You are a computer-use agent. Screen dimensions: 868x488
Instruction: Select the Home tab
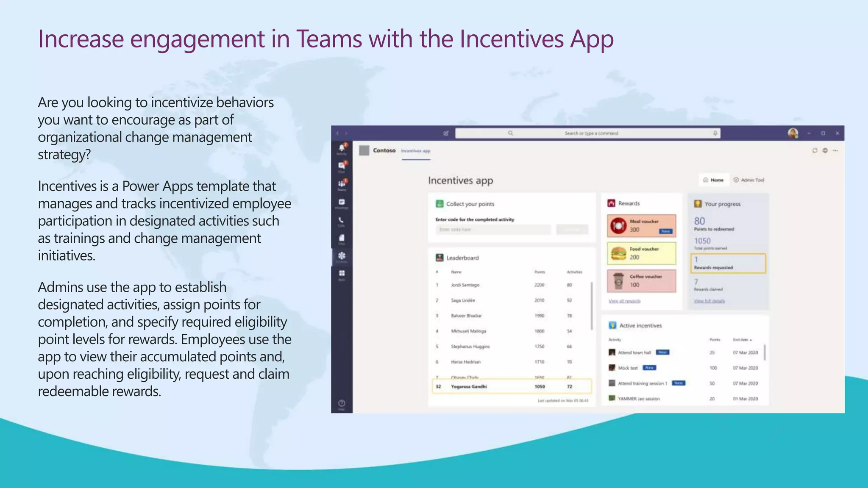(x=714, y=180)
